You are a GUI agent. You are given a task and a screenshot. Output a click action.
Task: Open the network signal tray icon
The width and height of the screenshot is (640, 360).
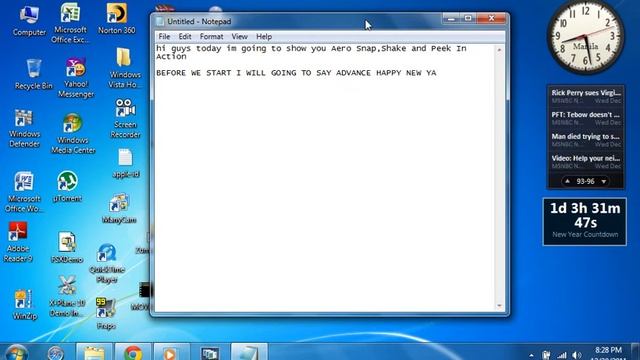point(562,356)
